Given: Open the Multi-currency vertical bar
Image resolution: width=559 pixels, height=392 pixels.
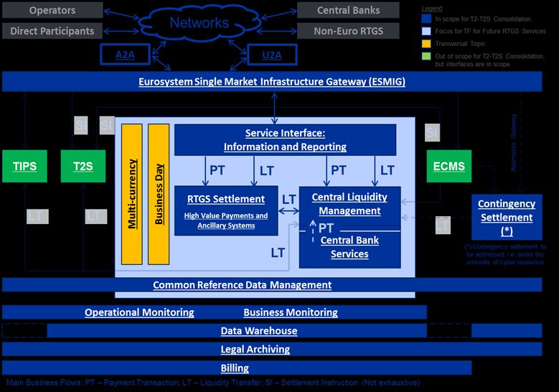Looking at the screenshot, I should 132,194.
